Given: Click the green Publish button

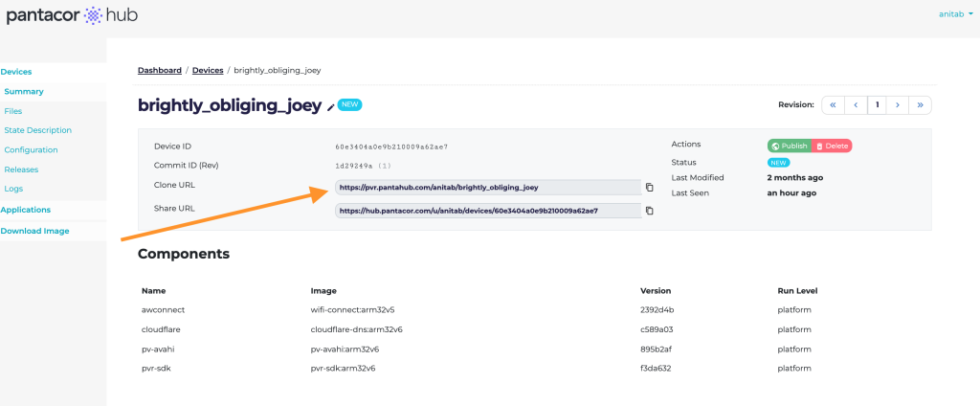Looking at the screenshot, I should tap(790, 146).
